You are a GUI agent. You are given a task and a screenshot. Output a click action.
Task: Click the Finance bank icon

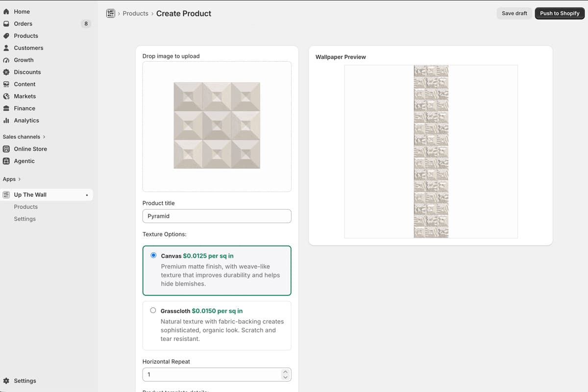(x=6, y=108)
